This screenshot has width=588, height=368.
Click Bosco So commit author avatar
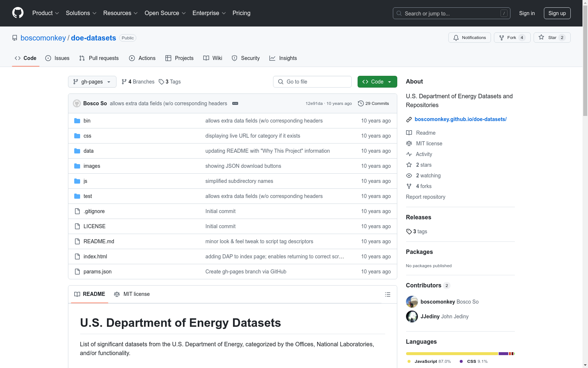click(x=77, y=103)
